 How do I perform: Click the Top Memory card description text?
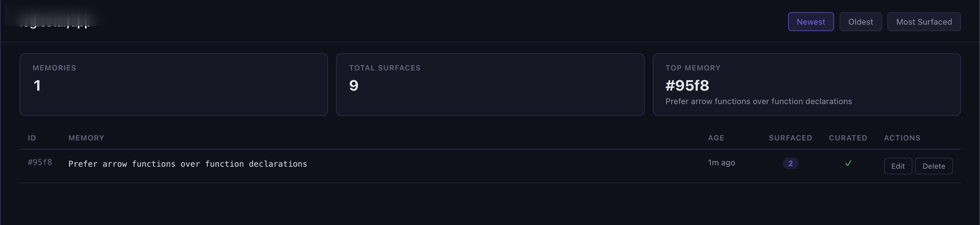(759, 101)
